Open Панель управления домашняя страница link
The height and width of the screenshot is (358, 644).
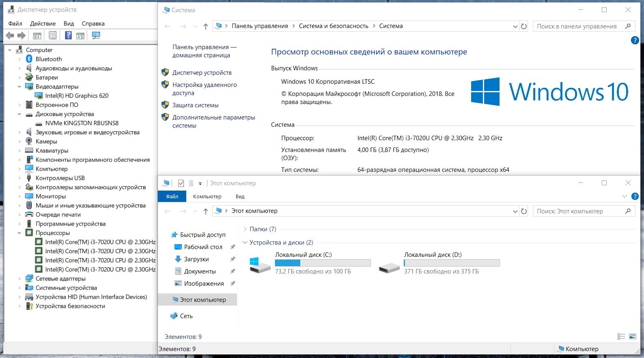[204, 51]
